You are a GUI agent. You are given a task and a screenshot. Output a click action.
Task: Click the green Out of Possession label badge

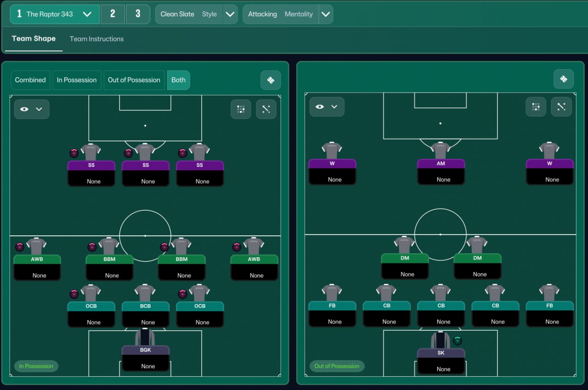coord(337,366)
